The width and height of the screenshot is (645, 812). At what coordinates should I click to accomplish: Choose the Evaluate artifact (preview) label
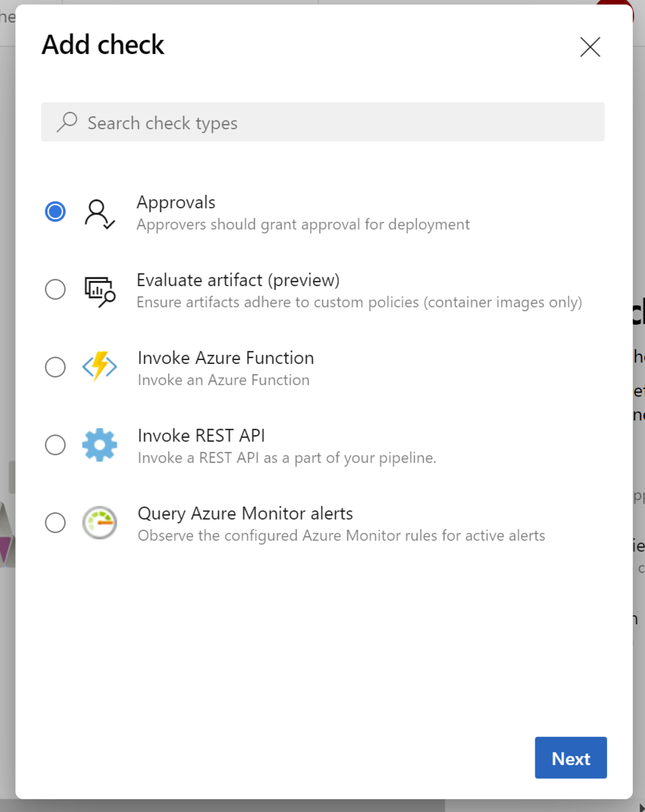(238, 280)
